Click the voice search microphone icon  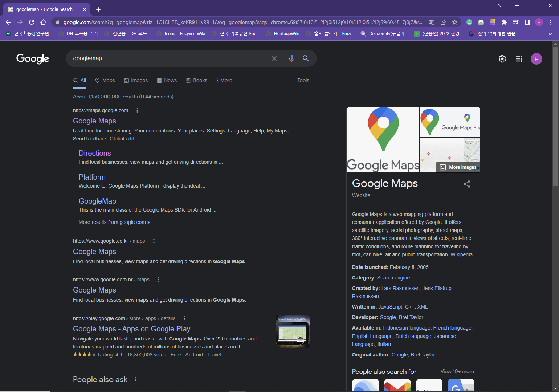[x=291, y=58]
